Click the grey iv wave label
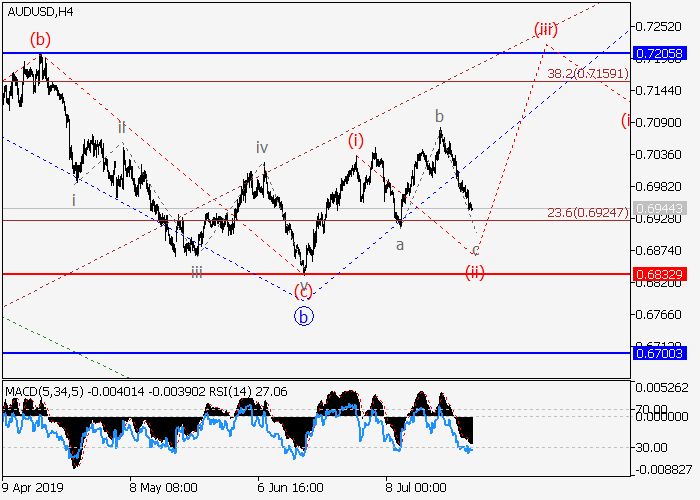This screenshot has width=700, height=500. [262, 147]
